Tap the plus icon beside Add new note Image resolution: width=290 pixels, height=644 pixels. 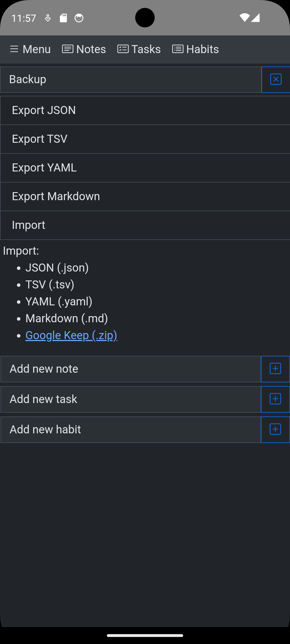click(275, 369)
